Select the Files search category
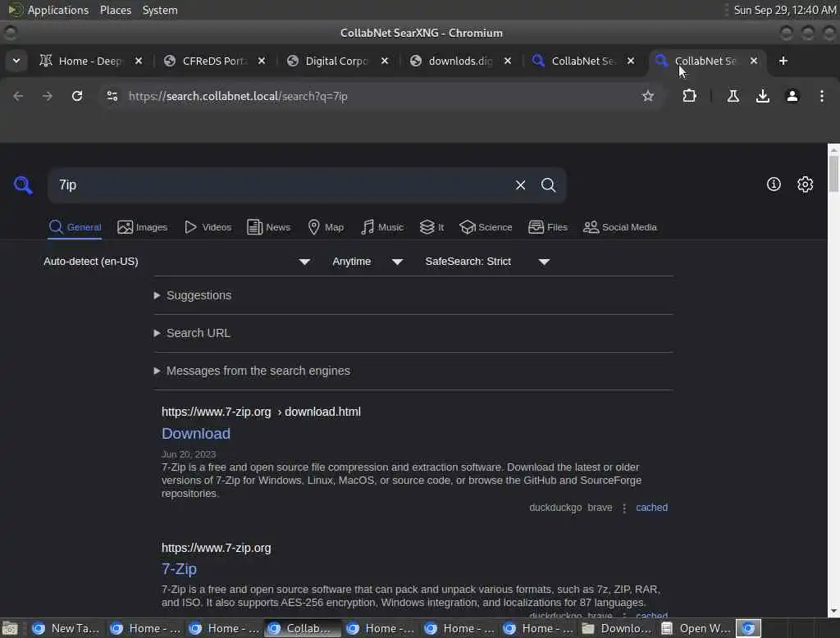 [547, 227]
